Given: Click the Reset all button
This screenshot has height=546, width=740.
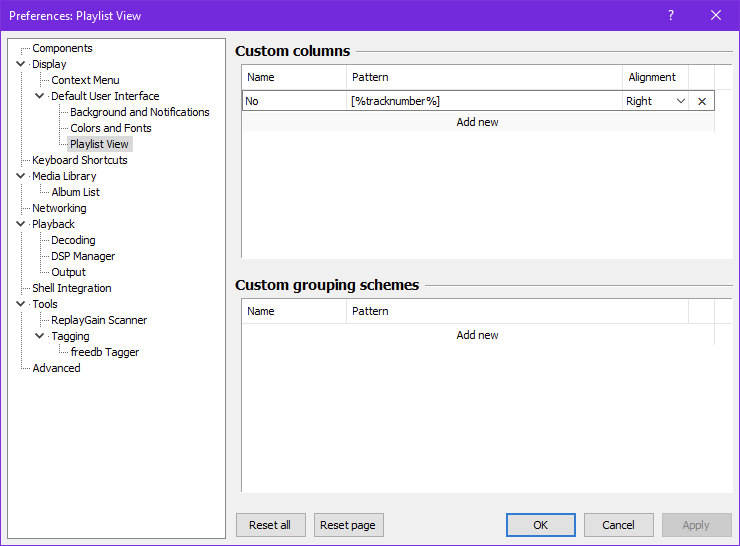Looking at the screenshot, I should coord(270,525).
